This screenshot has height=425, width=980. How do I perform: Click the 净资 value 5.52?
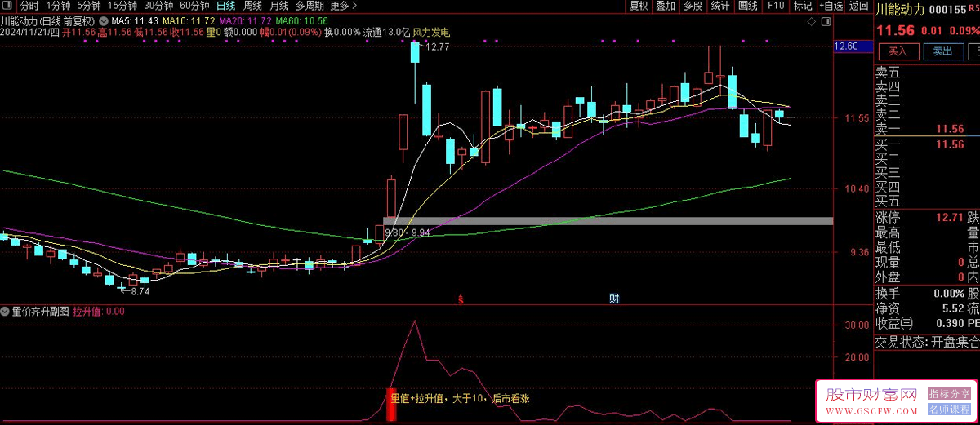(x=953, y=309)
